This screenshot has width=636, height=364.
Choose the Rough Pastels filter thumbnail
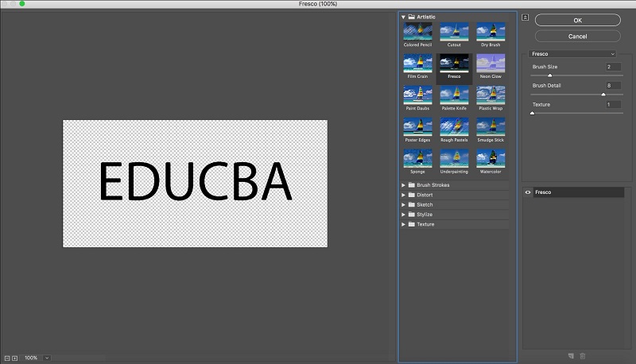click(454, 127)
